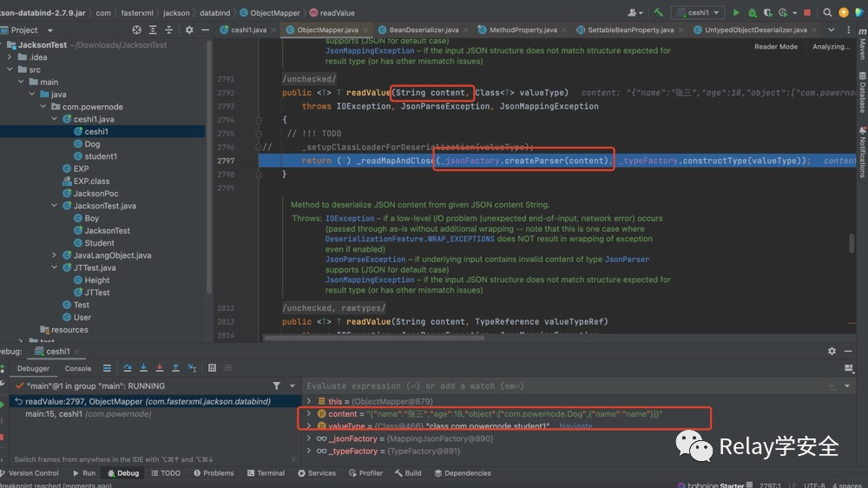Switch to ceshi1.java editor tab
Image resolution: width=868 pixels, height=488 pixels.
[248, 30]
